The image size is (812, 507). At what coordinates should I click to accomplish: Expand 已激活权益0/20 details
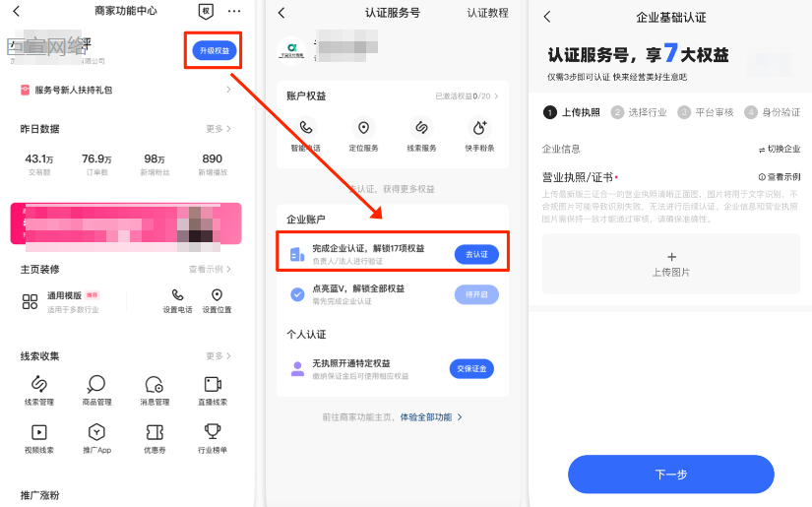pyautogui.click(x=467, y=95)
